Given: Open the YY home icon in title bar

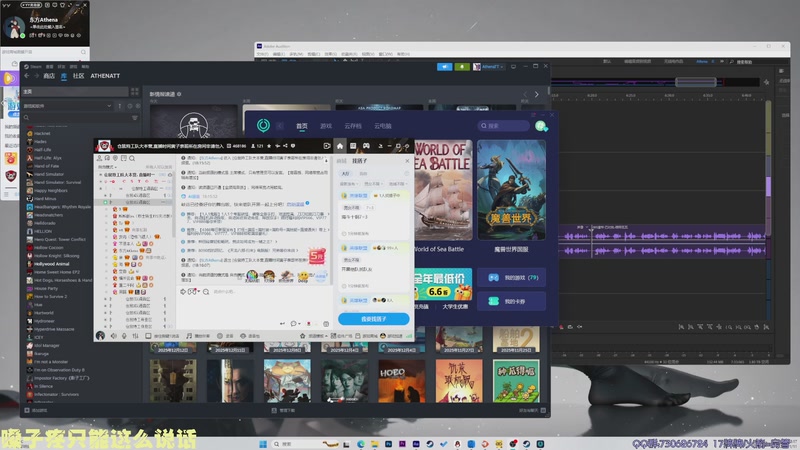Looking at the screenshot, I should (340, 146).
